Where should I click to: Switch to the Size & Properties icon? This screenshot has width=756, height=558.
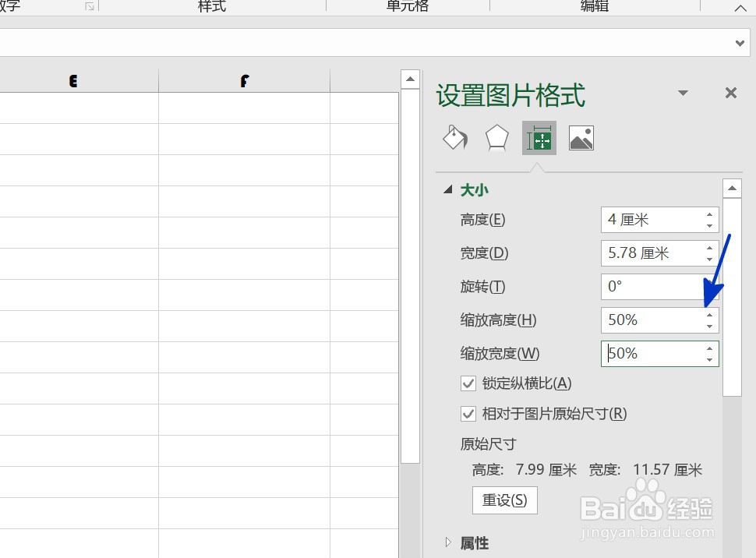[539, 137]
